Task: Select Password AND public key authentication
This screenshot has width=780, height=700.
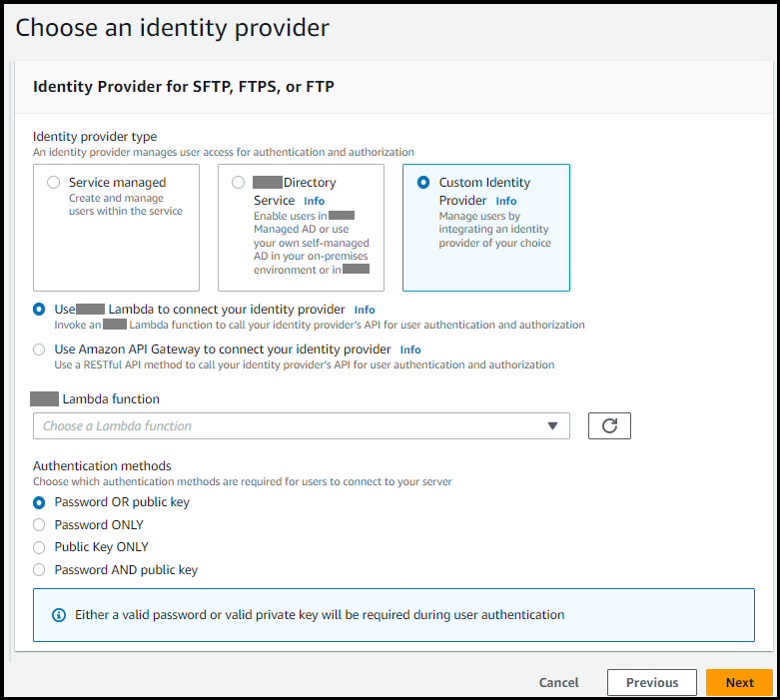Action: coord(39,570)
